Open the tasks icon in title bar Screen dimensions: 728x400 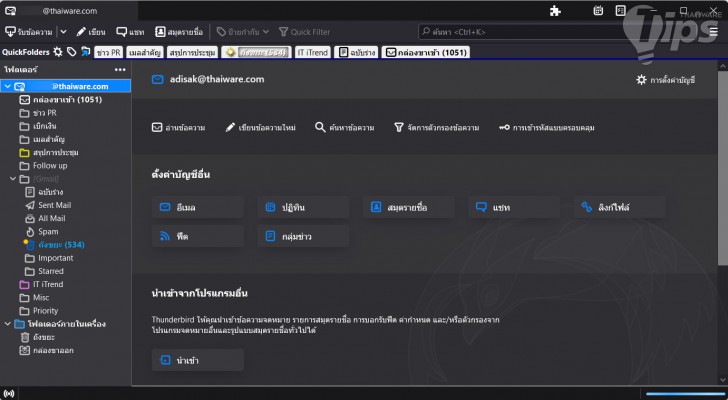pyautogui.click(x=621, y=11)
